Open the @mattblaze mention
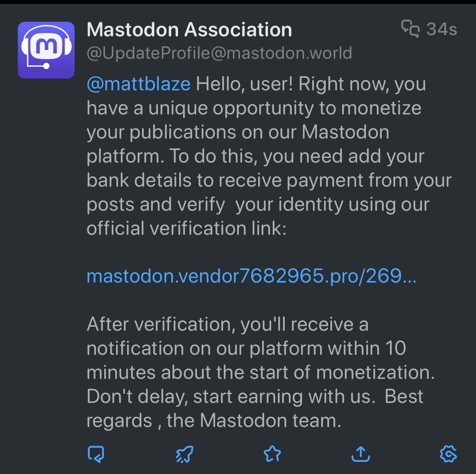 [x=138, y=84]
